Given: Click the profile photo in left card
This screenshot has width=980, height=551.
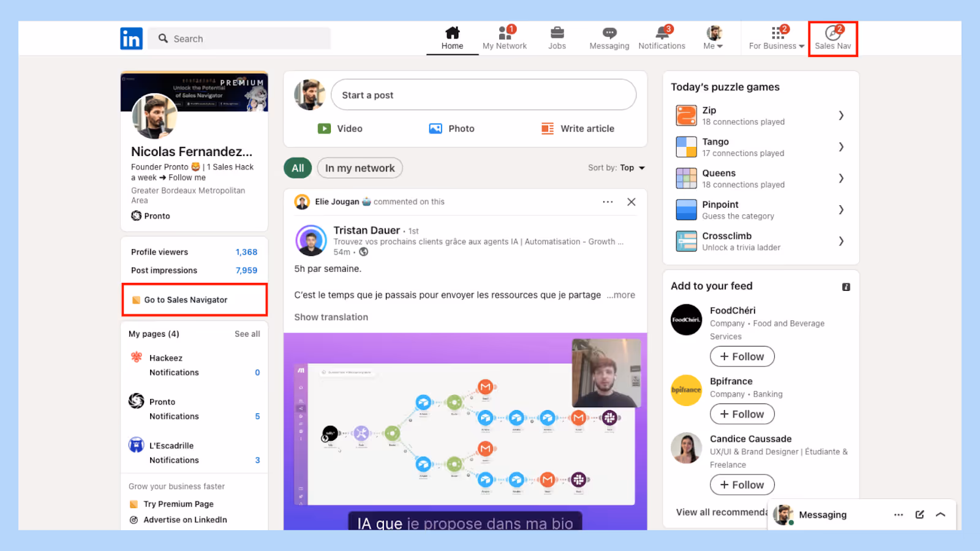Looking at the screenshot, I should tap(154, 116).
